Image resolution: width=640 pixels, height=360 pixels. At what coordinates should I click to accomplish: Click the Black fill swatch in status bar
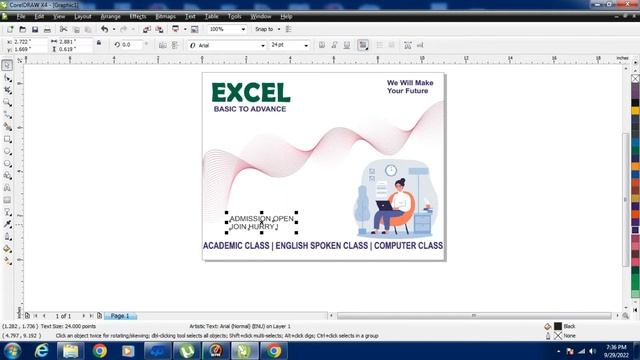(558, 326)
